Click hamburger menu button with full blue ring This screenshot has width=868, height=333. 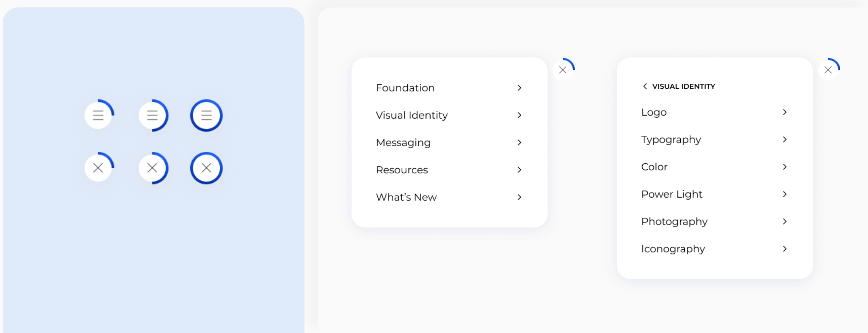(x=206, y=116)
